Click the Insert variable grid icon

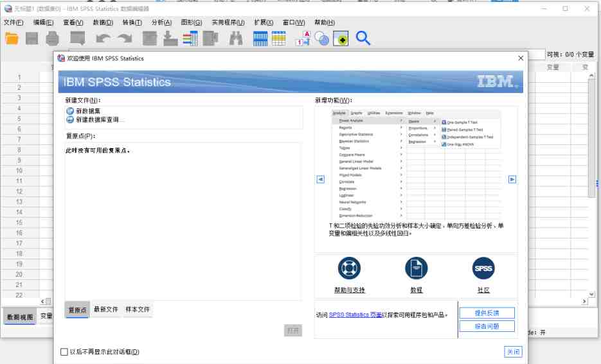pyautogui.click(x=279, y=39)
